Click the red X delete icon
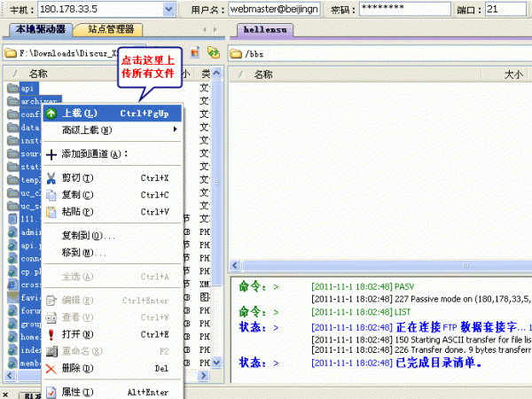 [x=51, y=369]
